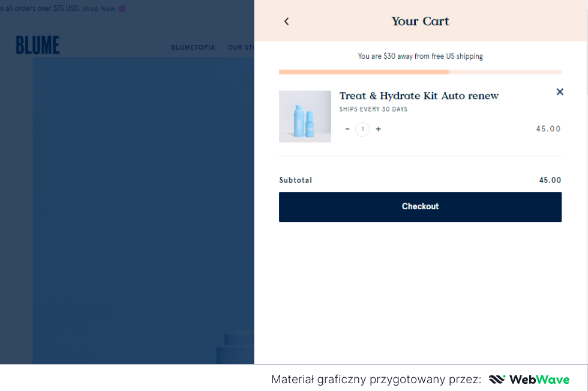The width and height of the screenshot is (588, 391).
Task: Click the $30 away free shipping message
Action: [420, 56]
